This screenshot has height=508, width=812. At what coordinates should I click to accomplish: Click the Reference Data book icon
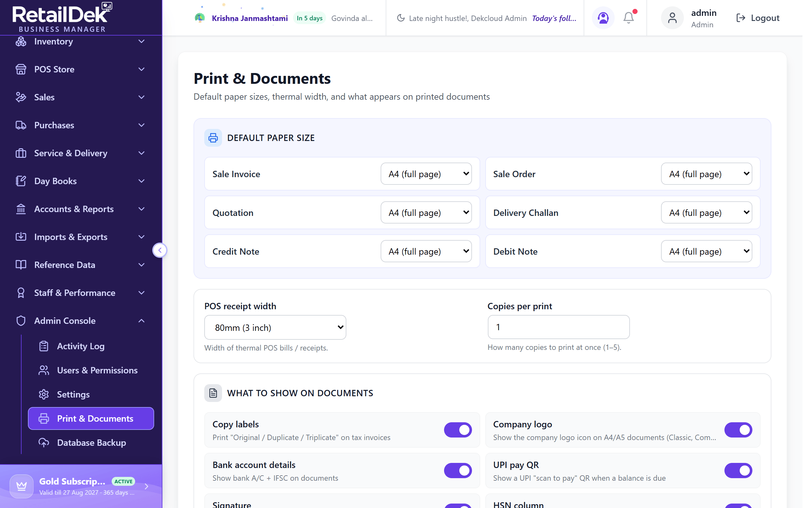pos(21,265)
